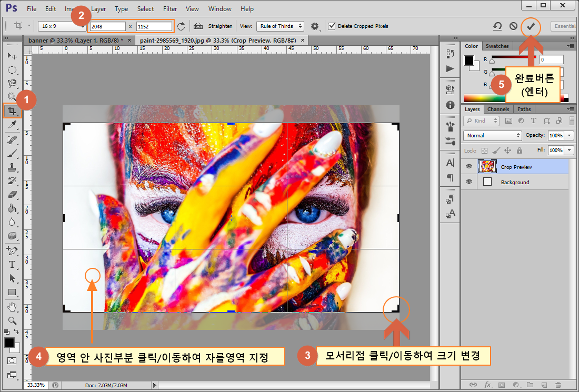Image resolution: width=579 pixels, height=392 pixels.
Task: Select the Path Selection tool
Action: coord(12,278)
